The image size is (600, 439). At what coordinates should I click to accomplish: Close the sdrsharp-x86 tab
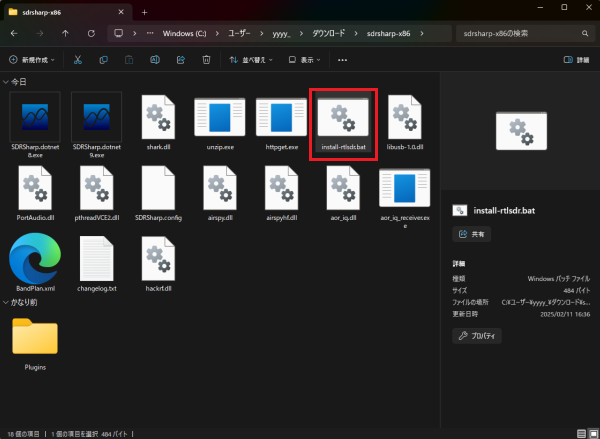(x=121, y=12)
